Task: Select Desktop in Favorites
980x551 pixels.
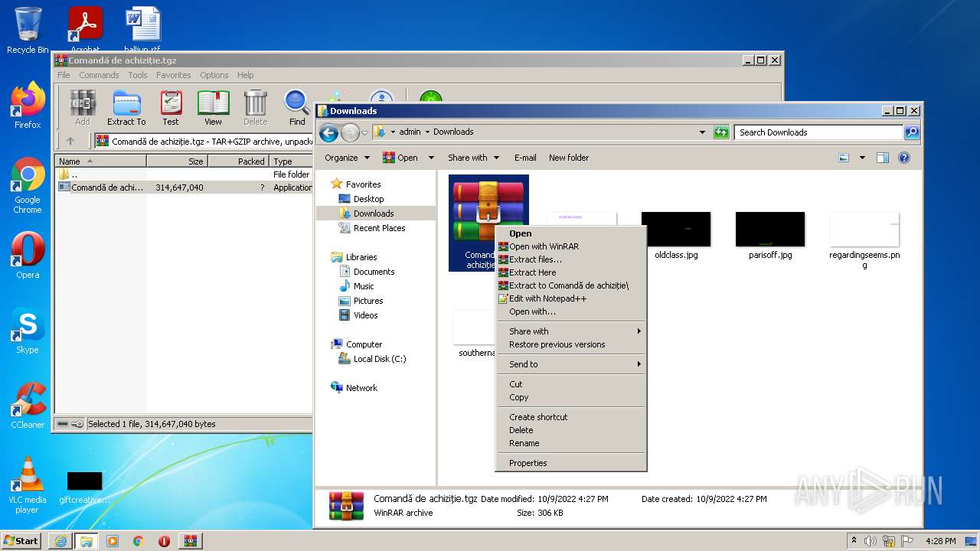Action: point(368,199)
